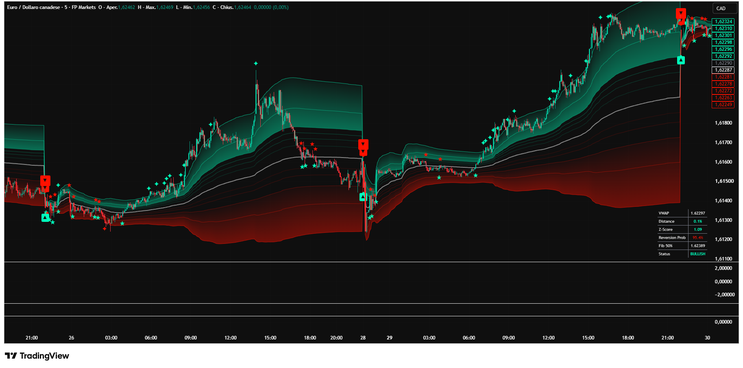Select the 1,62292 green price label
The height and width of the screenshot is (368, 743).
click(723, 56)
